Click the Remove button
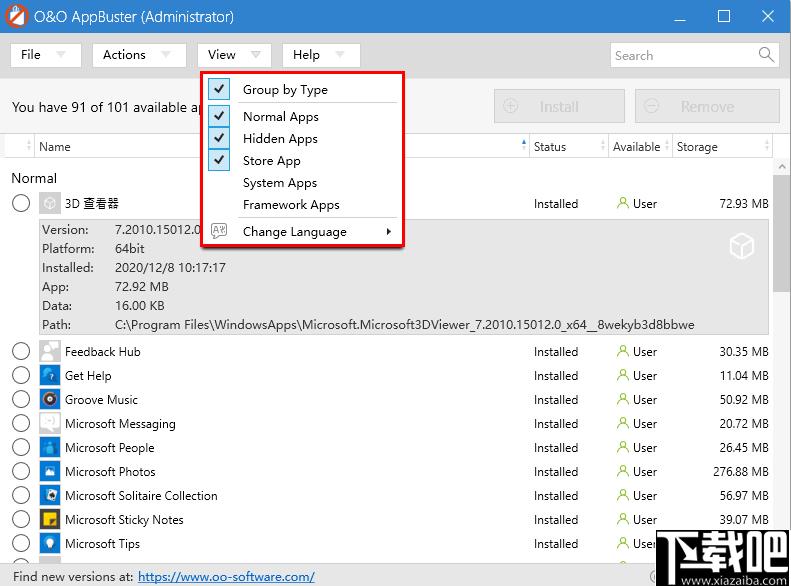Screen dimensions: 791x586 707,106
